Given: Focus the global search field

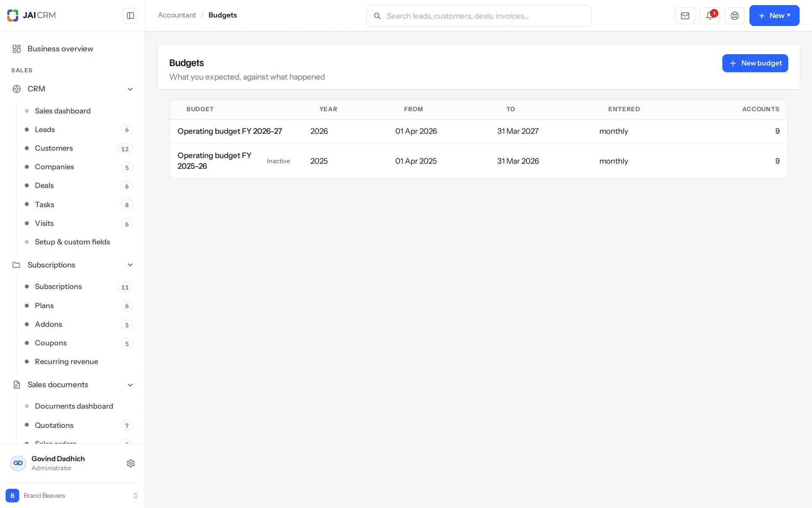Looking at the screenshot, I should click(x=478, y=16).
